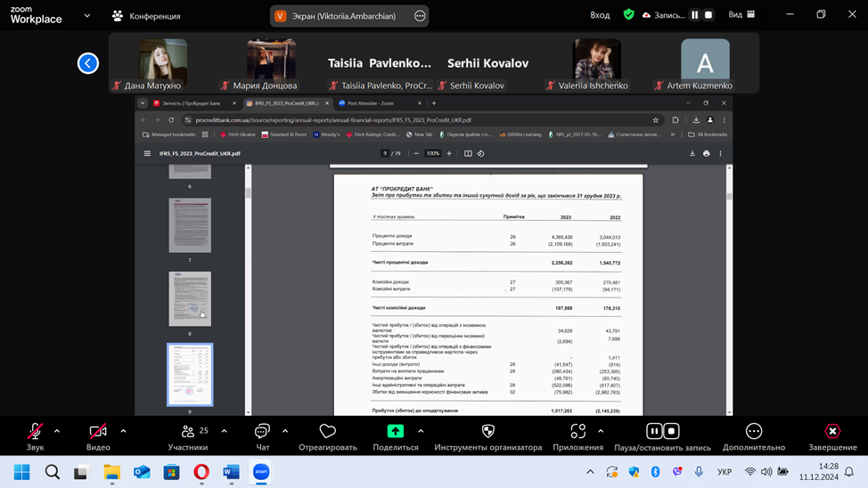Open Word from taskbar
The image size is (868, 488).
pyautogui.click(x=232, y=472)
